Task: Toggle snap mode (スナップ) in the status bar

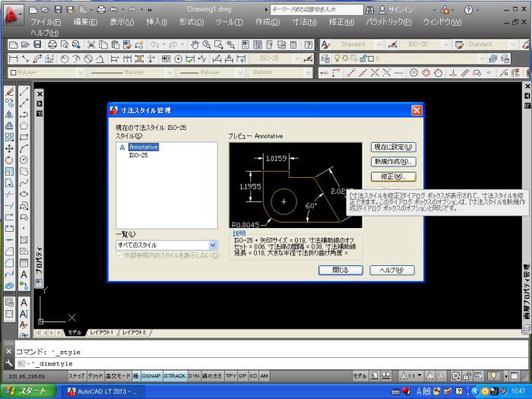Action: coord(76,376)
